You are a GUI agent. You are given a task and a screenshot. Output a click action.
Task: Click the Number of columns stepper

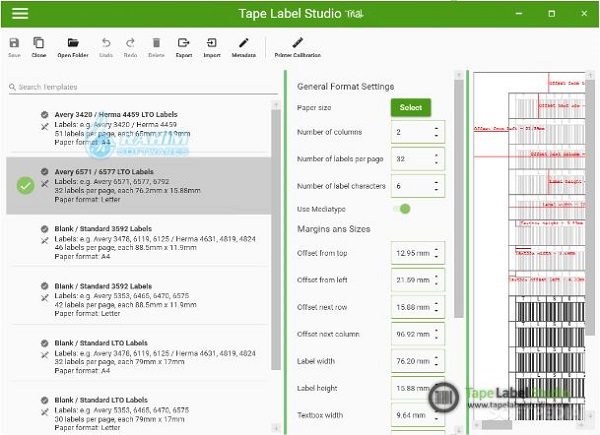(436, 132)
